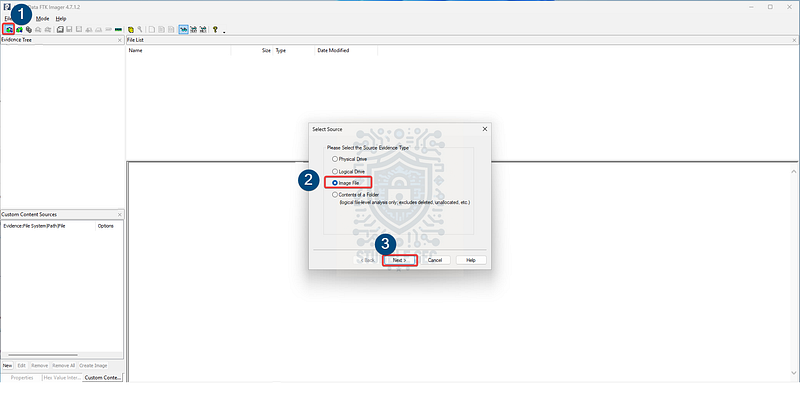Switch to the hex view mode icon

[203, 30]
